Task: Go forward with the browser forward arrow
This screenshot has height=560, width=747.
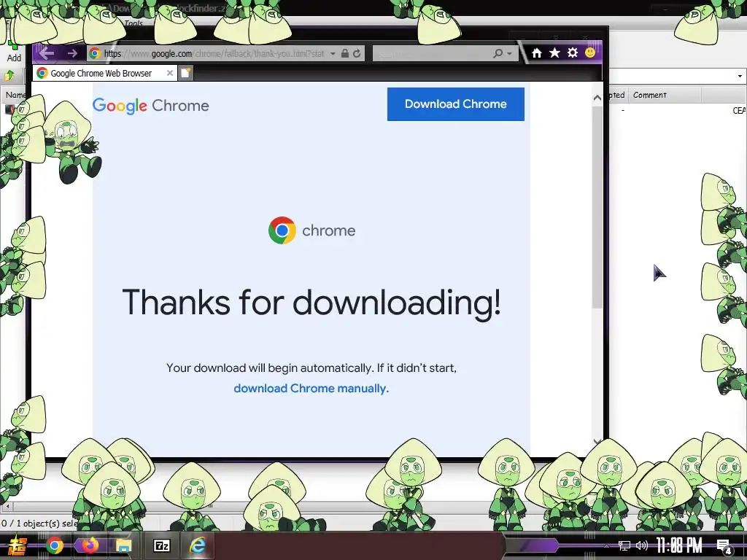Action: 72,53
